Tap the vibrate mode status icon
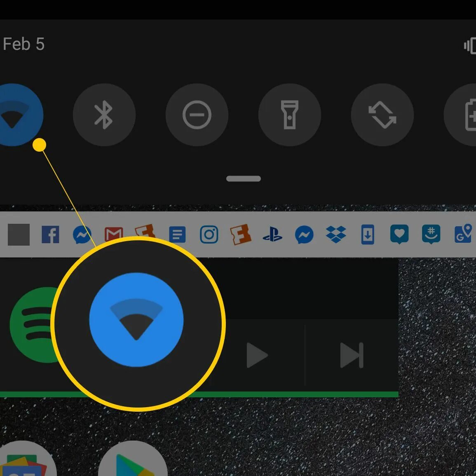The width and height of the screenshot is (476, 476). (x=470, y=45)
